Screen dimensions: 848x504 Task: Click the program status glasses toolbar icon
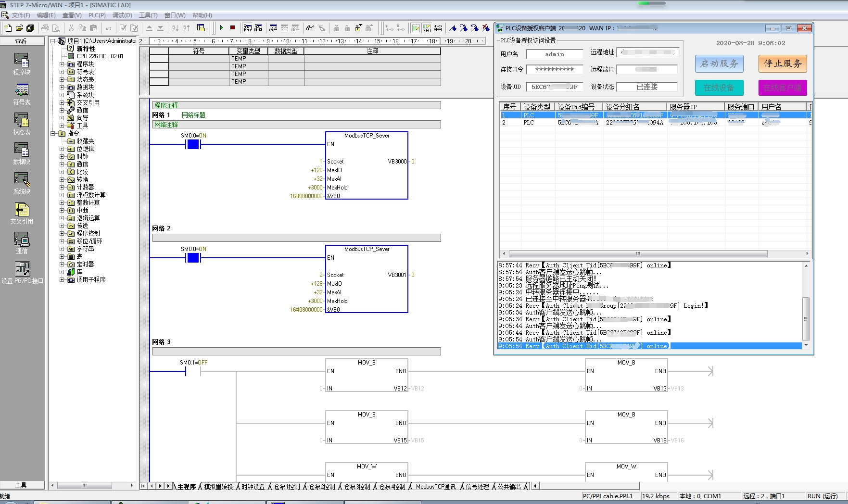click(310, 28)
